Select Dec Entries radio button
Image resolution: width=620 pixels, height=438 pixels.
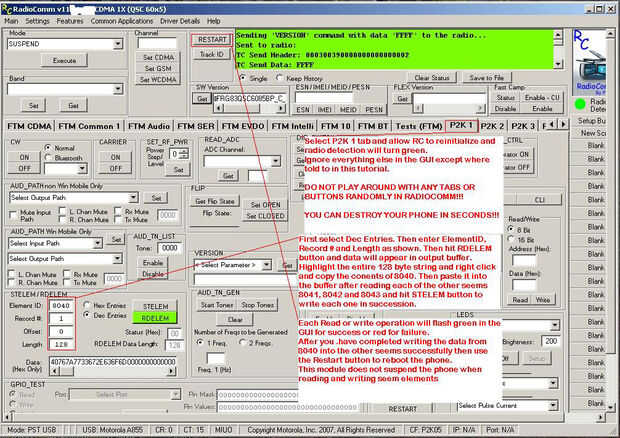click(87, 315)
